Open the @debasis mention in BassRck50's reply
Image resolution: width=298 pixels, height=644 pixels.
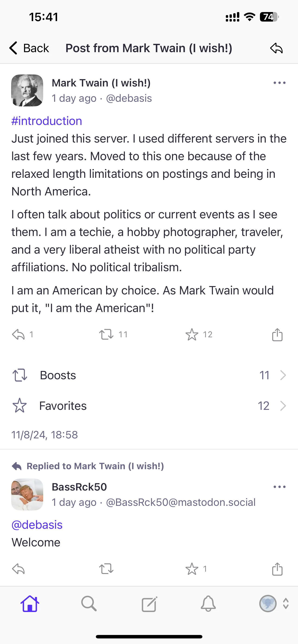[x=37, y=525]
